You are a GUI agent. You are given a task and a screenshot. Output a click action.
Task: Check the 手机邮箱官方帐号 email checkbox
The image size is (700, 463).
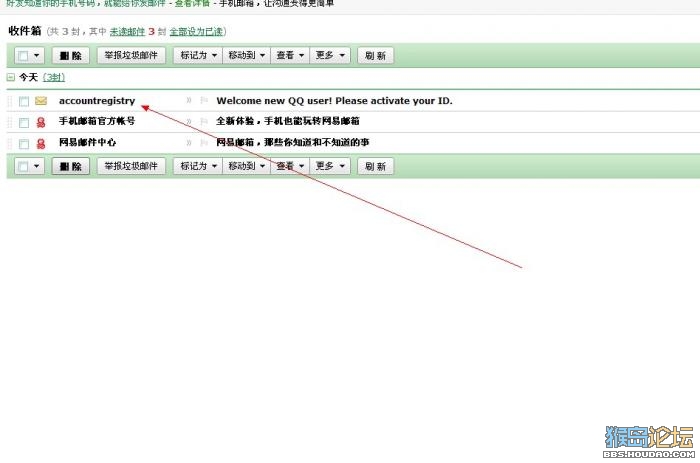tap(24, 122)
